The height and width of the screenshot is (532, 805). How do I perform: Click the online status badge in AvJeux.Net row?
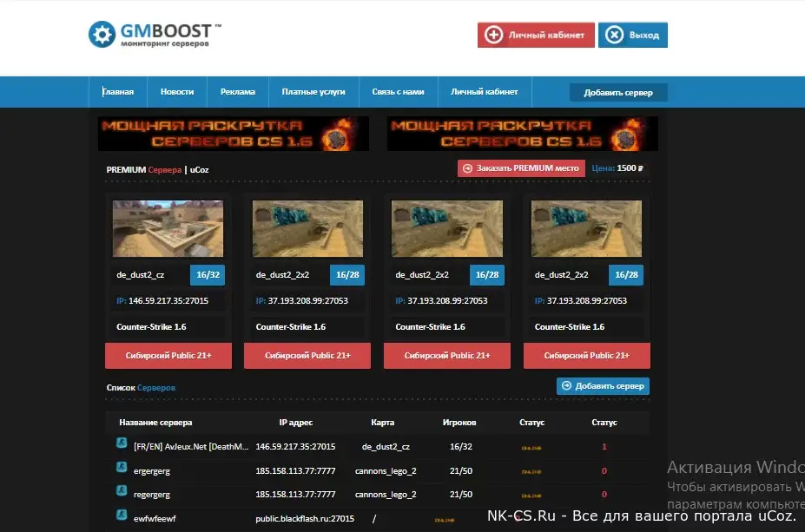pos(531,448)
